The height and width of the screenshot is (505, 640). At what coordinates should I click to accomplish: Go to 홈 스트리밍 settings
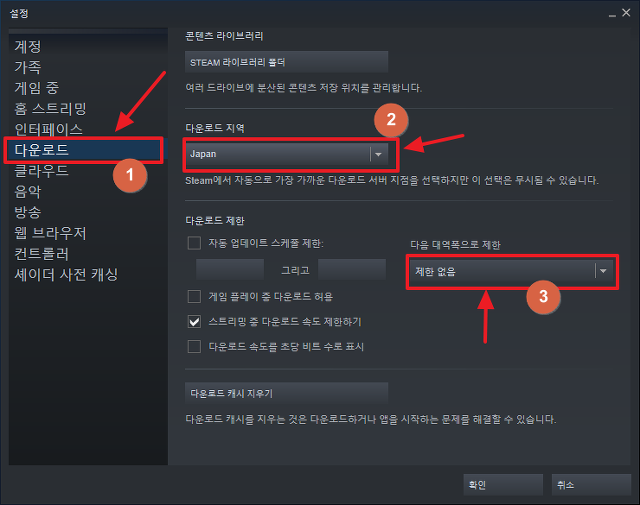50,109
